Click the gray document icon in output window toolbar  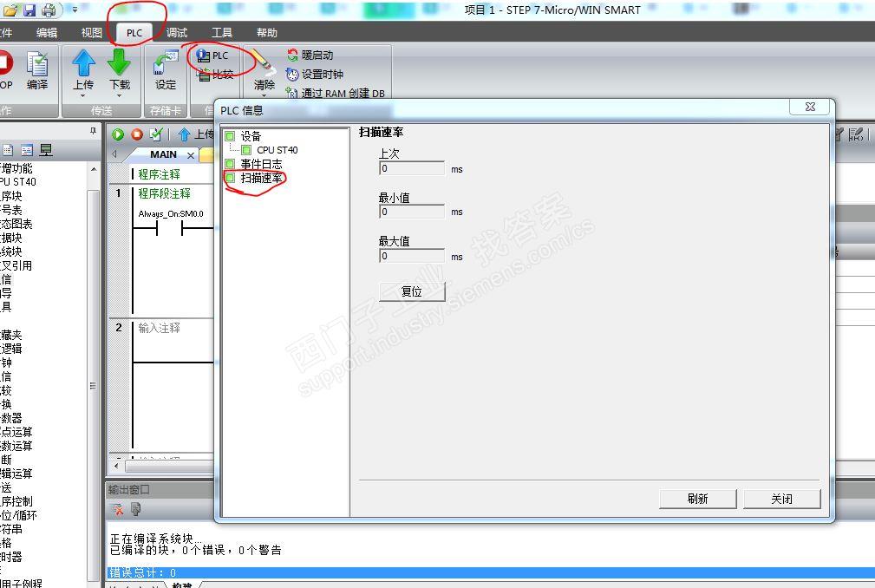point(135,509)
